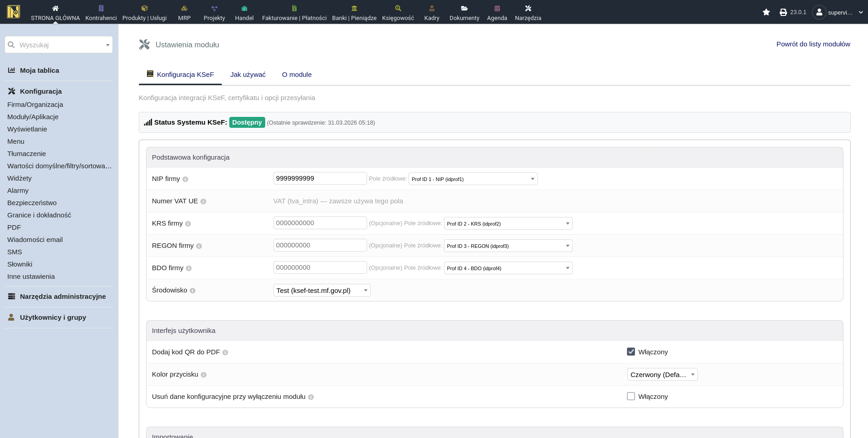Open Produkty | Usługi box icon

coord(144,8)
